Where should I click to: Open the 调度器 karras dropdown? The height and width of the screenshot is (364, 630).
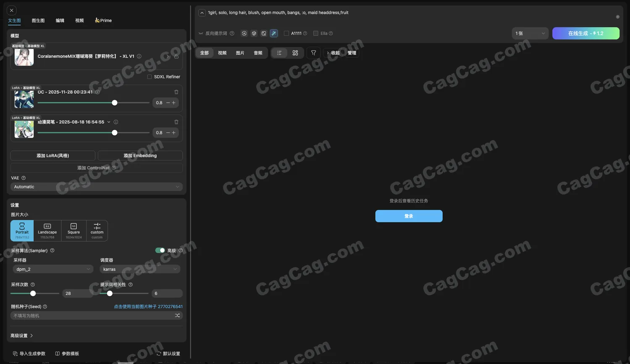140,269
